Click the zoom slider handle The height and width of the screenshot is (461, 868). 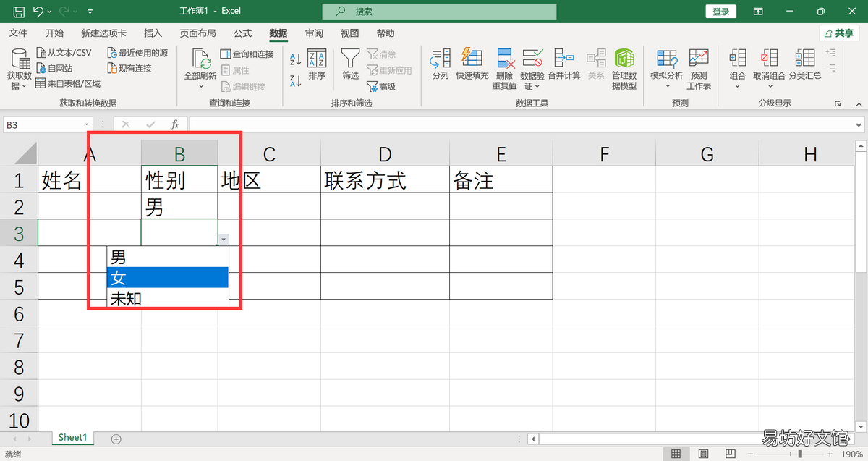pos(800,454)
